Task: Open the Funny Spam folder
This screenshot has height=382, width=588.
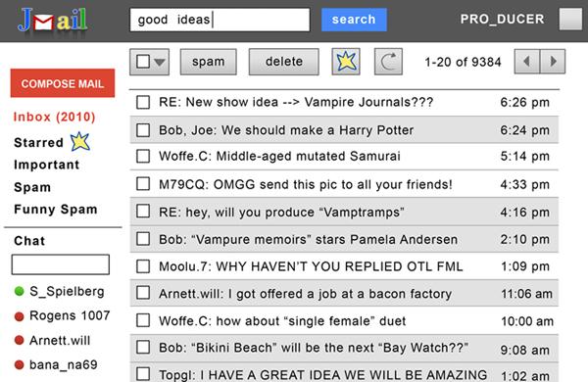Action: (x=56, y=210)
